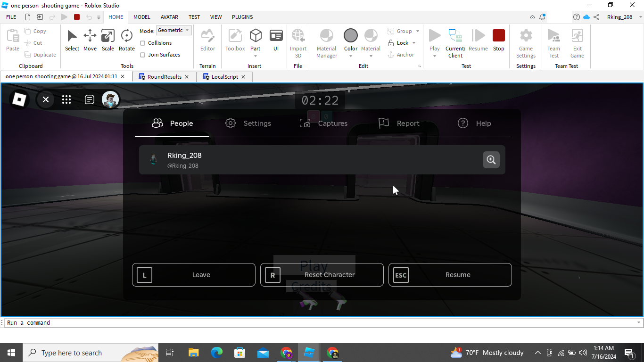Close the LocalScript tab
This screenshot has height=362, width=644.
coord(243,76)
